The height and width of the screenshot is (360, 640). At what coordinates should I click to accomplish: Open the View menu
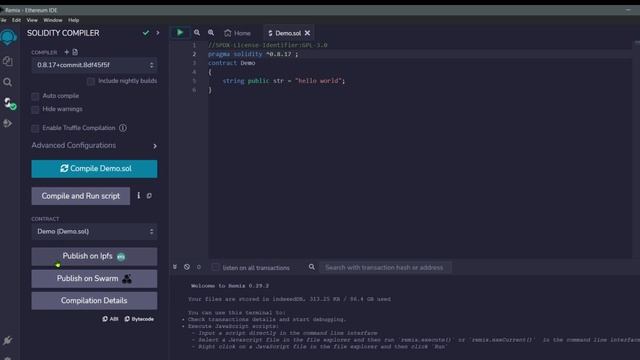[x=32, y=20]
